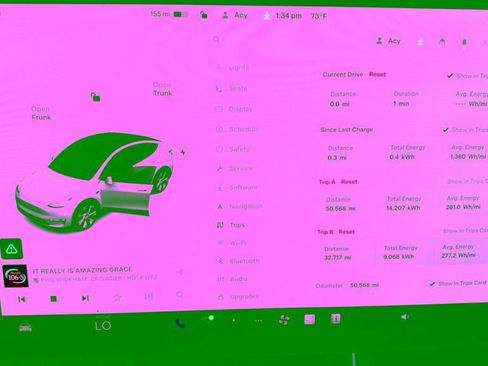Open the Navigation settings menu
The width and height of the screenshot is (488, 366).
click(x=239, y=207)
